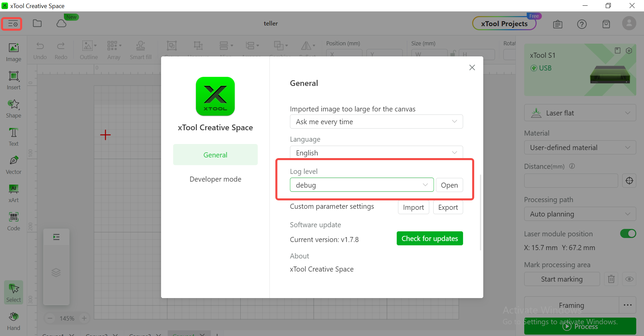Click the Framing button
The width and height of the screenshot is (644, 336).
click(572, 305)
